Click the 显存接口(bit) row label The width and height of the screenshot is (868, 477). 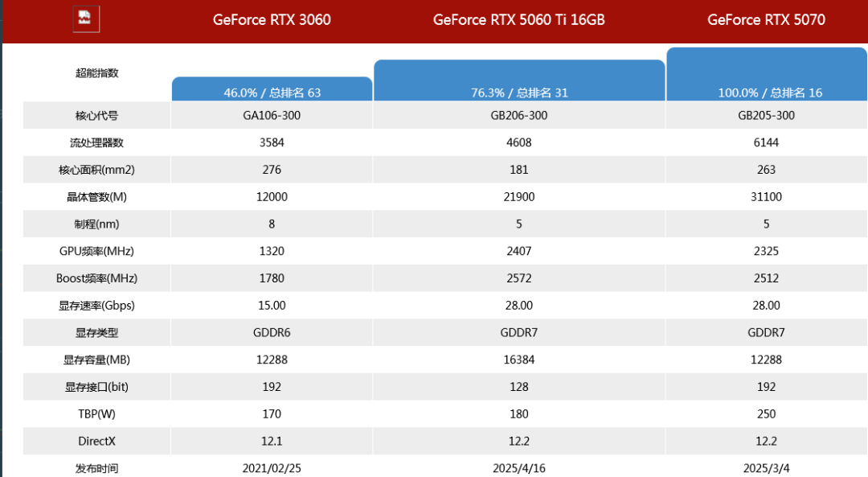pos(97,387)
